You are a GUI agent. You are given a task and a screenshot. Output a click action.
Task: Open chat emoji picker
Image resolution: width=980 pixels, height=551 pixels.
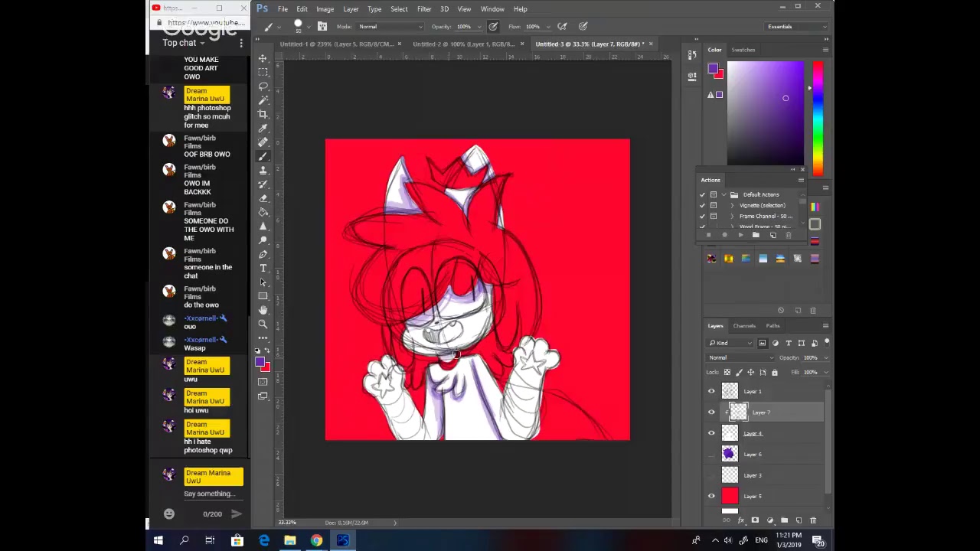169,514
